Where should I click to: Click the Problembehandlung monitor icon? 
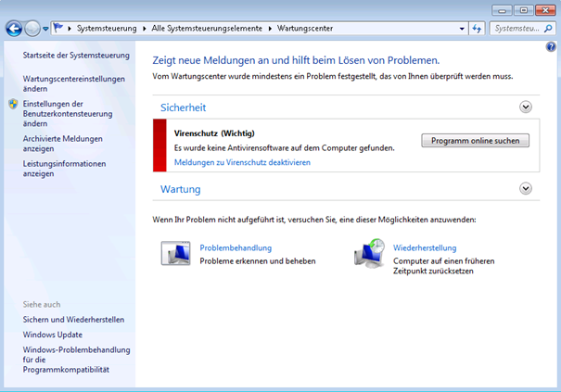(x=175, y=253)
